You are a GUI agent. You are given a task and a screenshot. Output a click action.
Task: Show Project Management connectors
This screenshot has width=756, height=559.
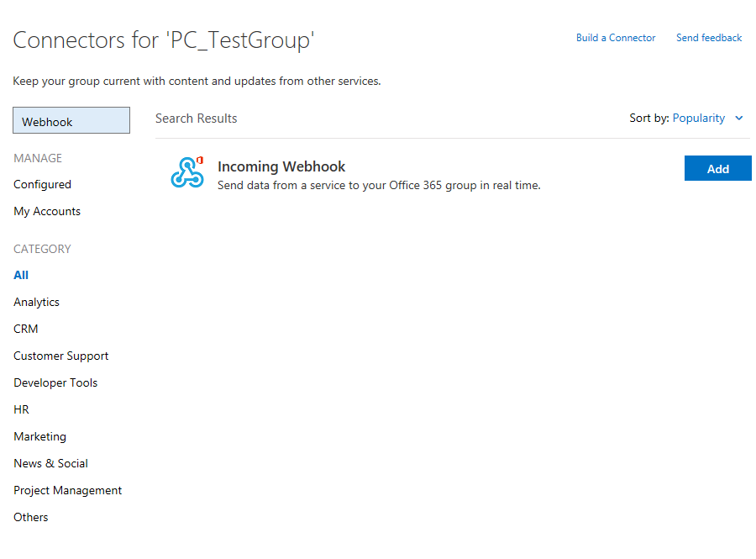tap(67, 490)
